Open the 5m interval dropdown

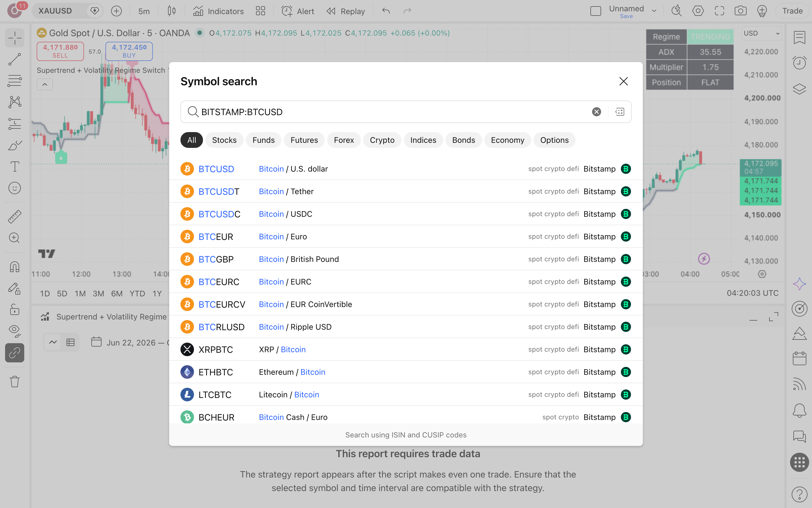[x=144, y=11]
